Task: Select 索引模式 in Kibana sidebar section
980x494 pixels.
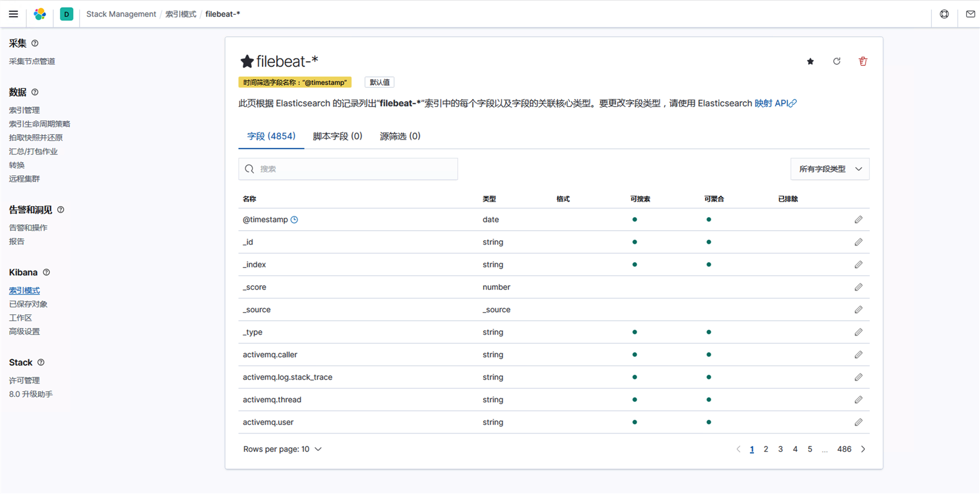Action: 24,291
